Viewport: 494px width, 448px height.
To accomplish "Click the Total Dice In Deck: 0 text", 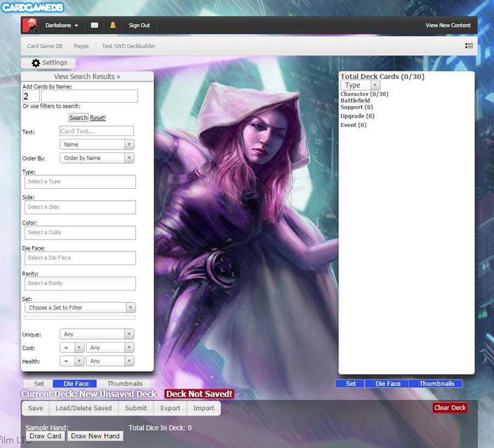I will coord(160,428).
